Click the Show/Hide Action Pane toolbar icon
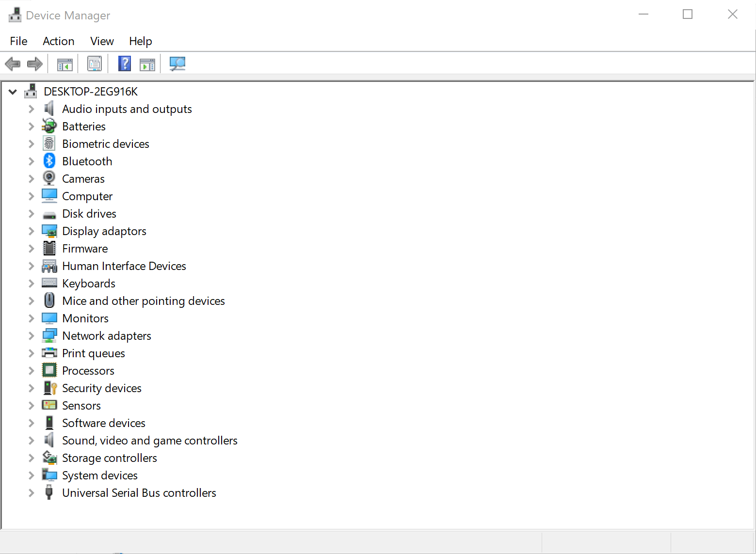 [x=147, y=64]
